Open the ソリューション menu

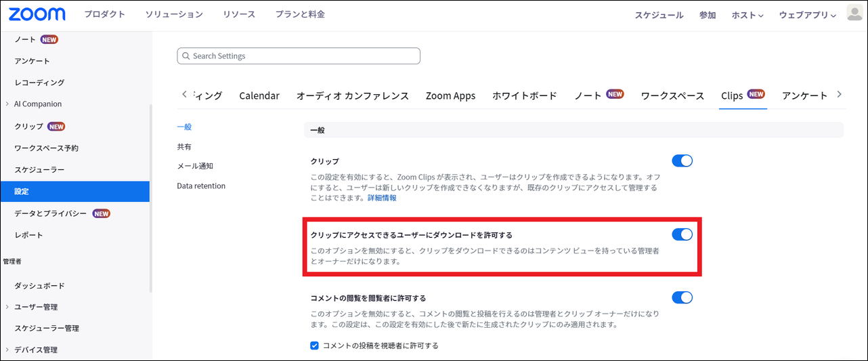pos(174,14)
